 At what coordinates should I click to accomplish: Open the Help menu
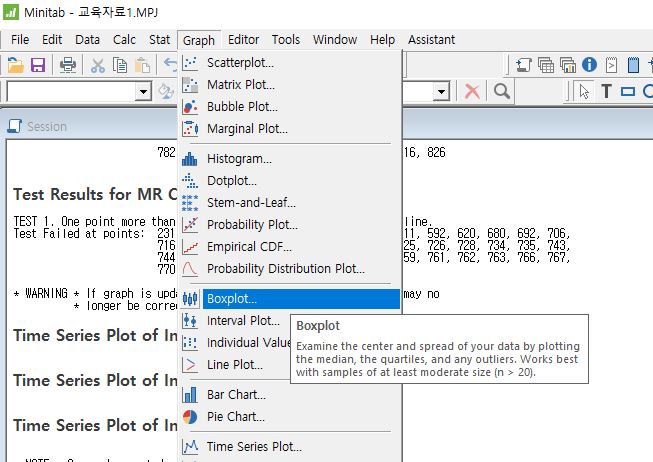382,40
